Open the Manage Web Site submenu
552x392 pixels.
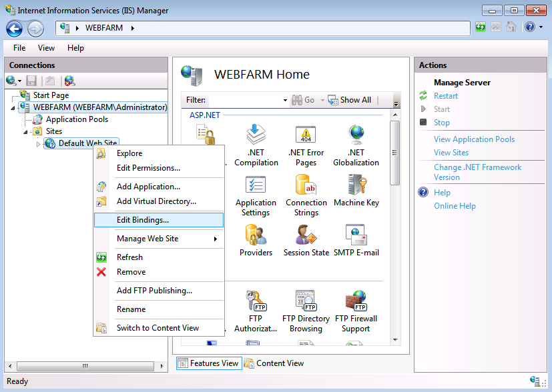(159, 239)
